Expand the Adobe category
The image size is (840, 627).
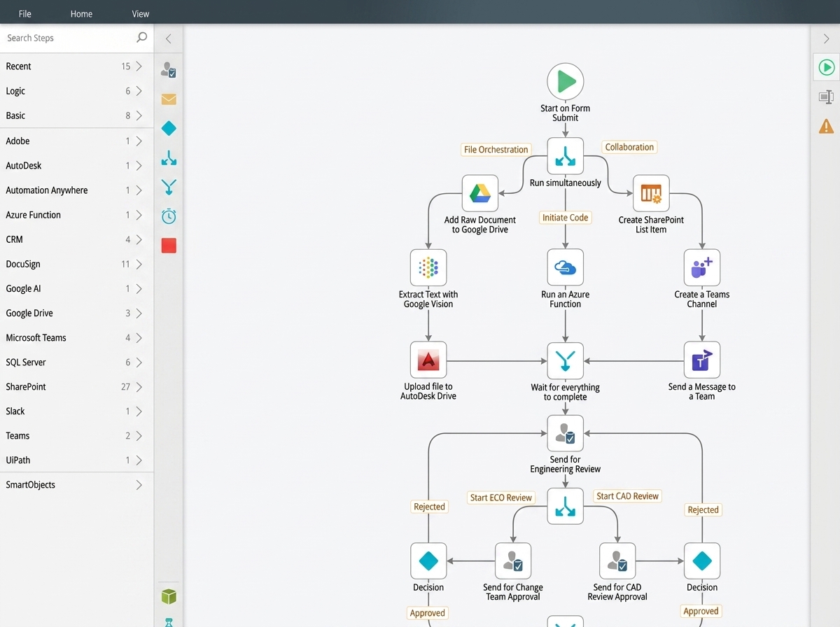click(77, 141)
